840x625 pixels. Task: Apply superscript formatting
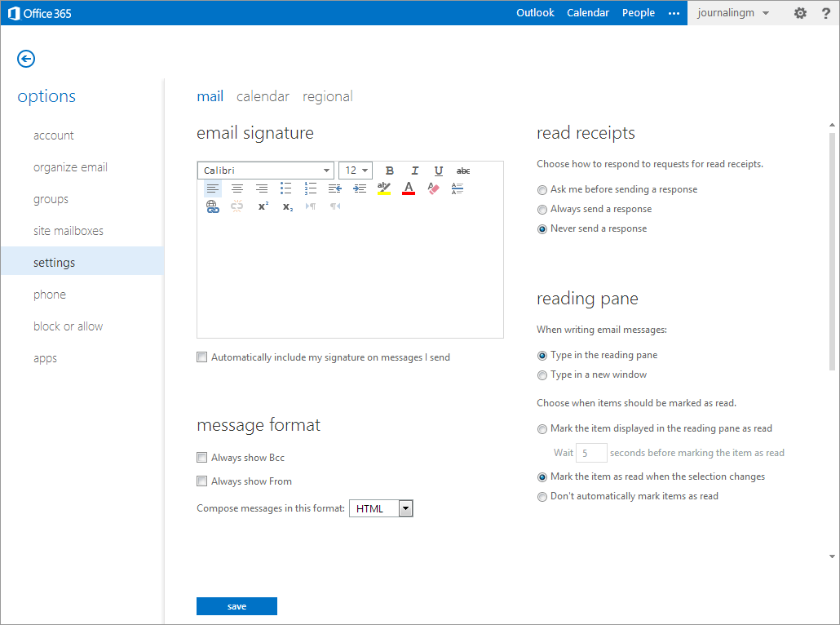(263, 206)
